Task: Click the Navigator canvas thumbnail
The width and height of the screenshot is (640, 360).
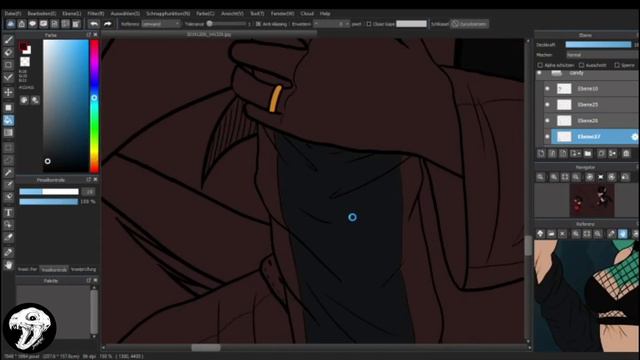Action: pyautogui.click(x=592, y=200)
